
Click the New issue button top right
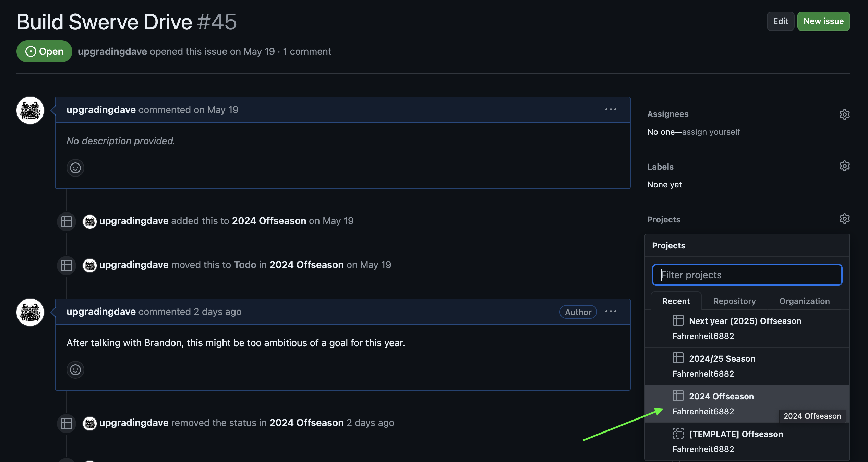(823, 21)
